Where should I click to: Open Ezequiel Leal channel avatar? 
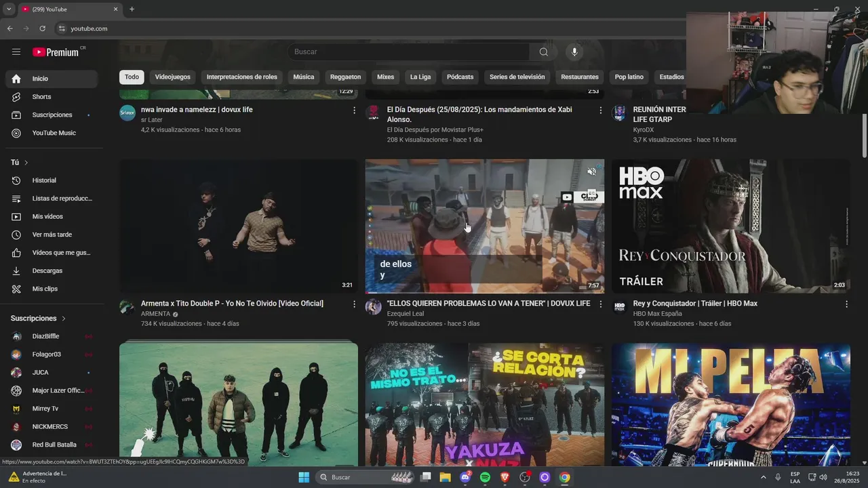click(373, 307)
